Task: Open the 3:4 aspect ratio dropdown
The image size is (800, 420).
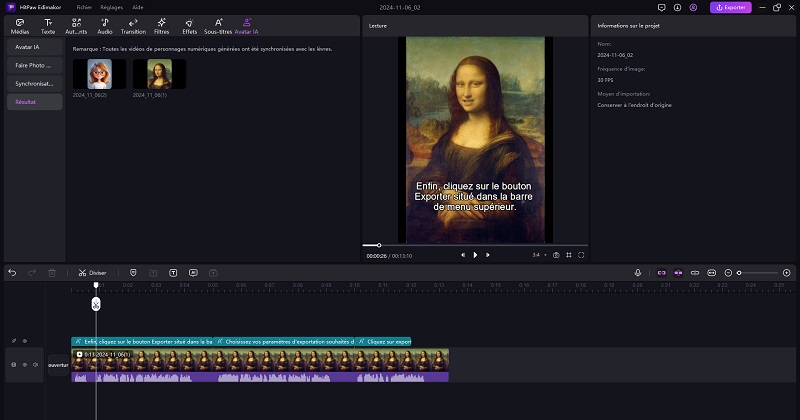Action: (x=538, y=255)
